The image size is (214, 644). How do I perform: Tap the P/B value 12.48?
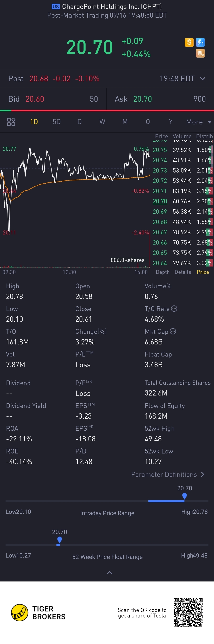point(84,462)
